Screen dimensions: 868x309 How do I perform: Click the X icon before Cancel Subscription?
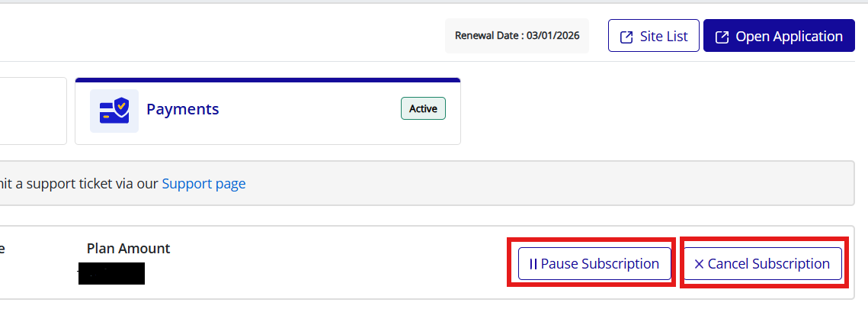699,264
